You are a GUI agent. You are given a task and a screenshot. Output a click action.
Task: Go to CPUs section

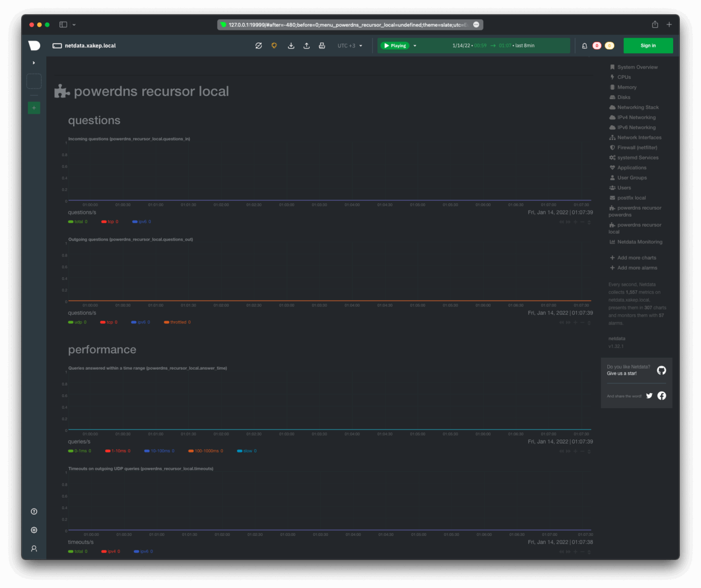click(x=620, y=77)
